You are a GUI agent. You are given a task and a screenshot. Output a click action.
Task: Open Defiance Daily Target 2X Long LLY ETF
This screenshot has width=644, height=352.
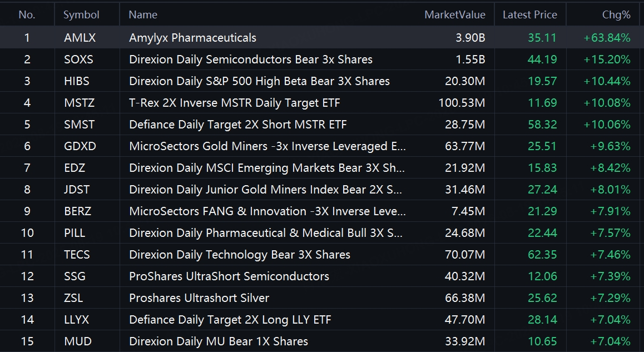pyautogui.click(x=230, y=320)
